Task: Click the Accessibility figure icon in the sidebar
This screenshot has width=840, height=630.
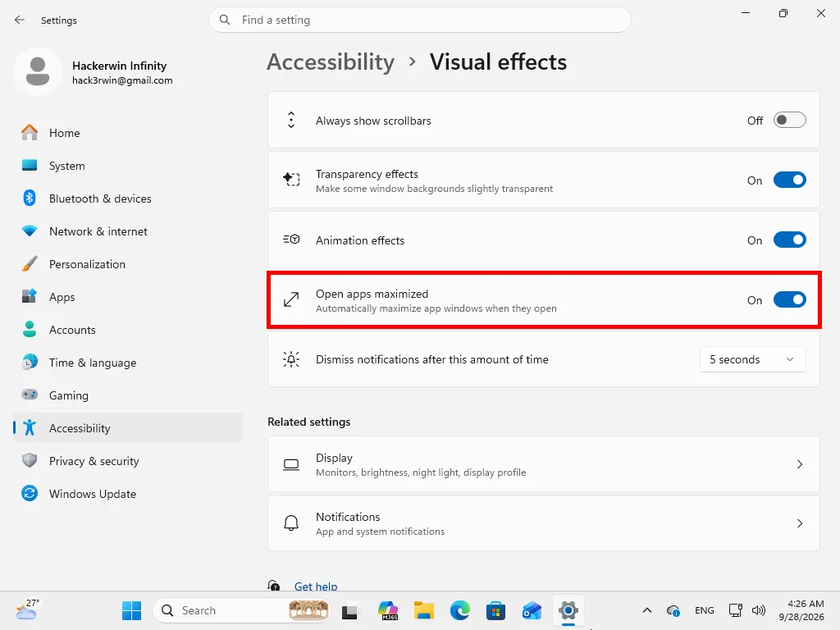Action: pos(30,427)
